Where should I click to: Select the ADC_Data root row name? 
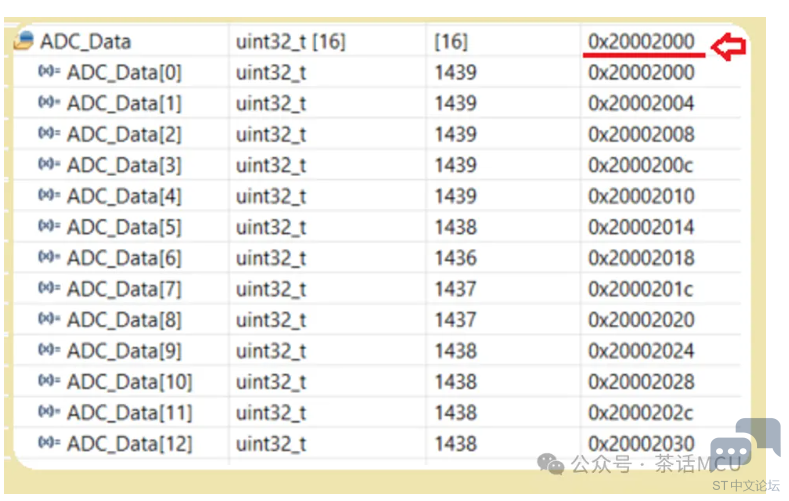coord(86,42)
